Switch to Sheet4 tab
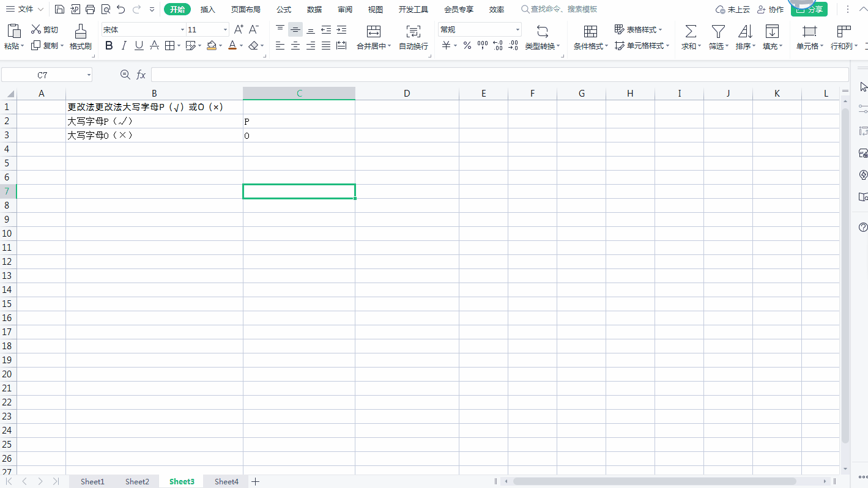 (x=226, y=481)
